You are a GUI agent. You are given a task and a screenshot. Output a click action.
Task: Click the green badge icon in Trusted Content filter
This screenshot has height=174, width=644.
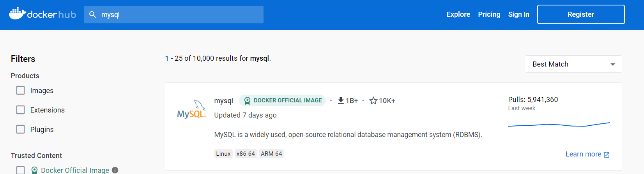click(34, 170)
